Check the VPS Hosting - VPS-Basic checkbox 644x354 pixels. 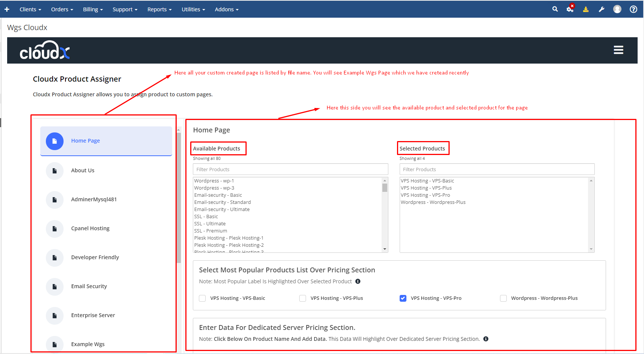click(202, 298)
